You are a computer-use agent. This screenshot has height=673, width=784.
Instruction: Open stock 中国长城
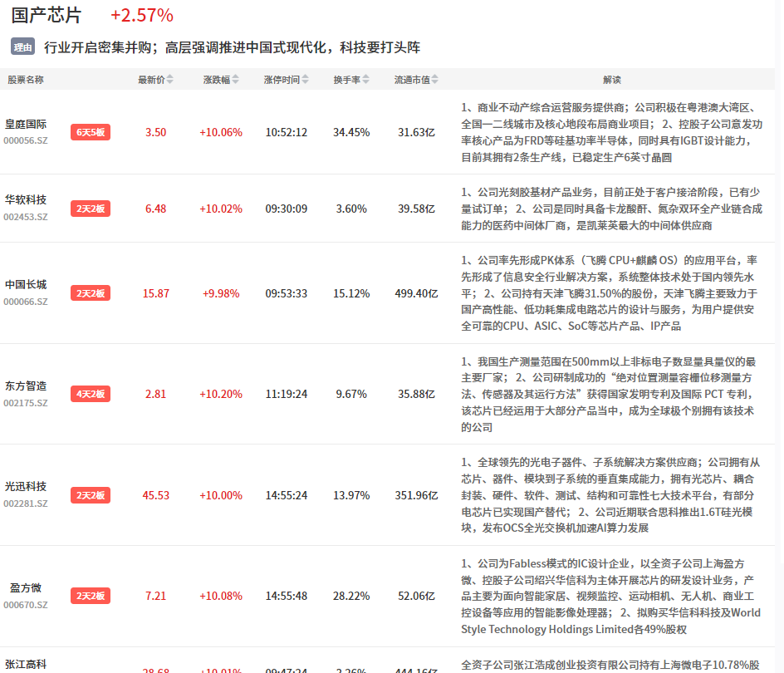pyautogui.click(x=26, y=285)
